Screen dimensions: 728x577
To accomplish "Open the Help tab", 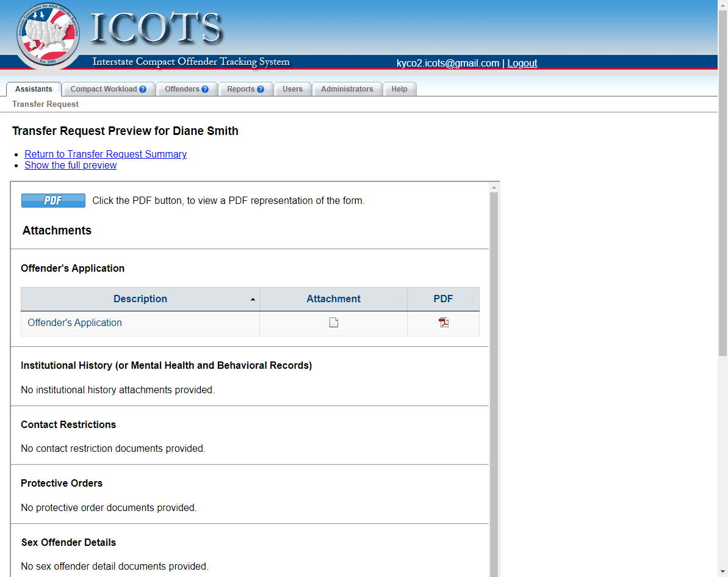I will point(399,89).
